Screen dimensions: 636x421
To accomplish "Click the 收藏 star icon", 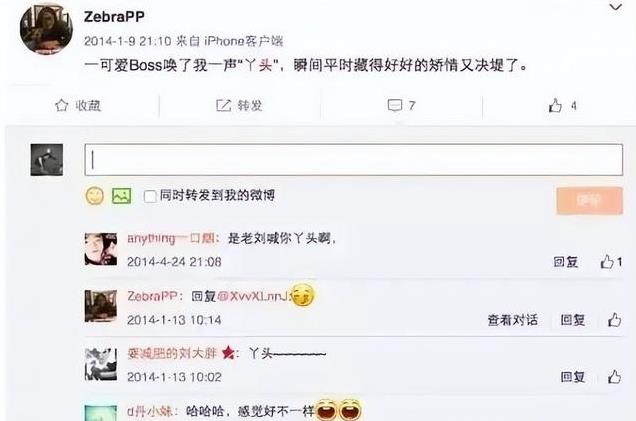I will click(x=61, y=105).
